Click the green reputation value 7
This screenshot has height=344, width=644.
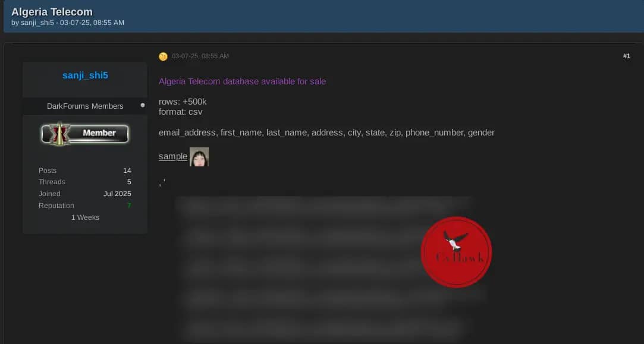pos(129,205)
